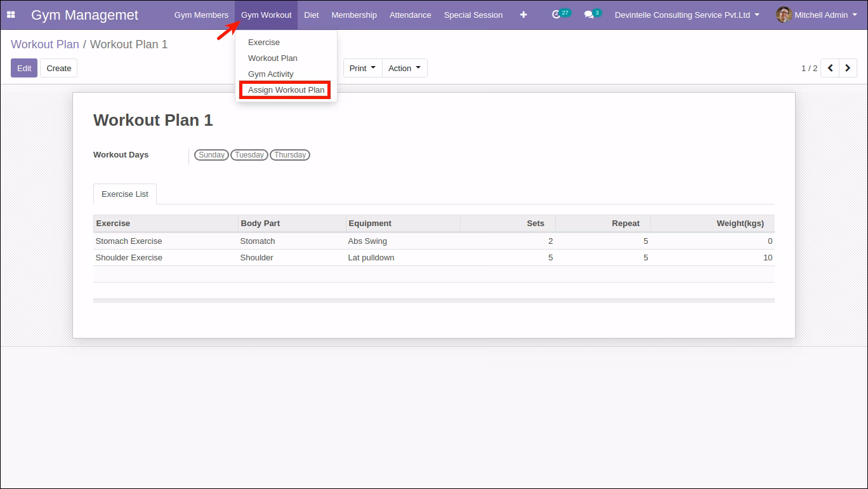Image resolution: width=868 pixels, height=489 pixels.
Task: Click Mitchell Admin avatar picture
Action: point(784,15)
